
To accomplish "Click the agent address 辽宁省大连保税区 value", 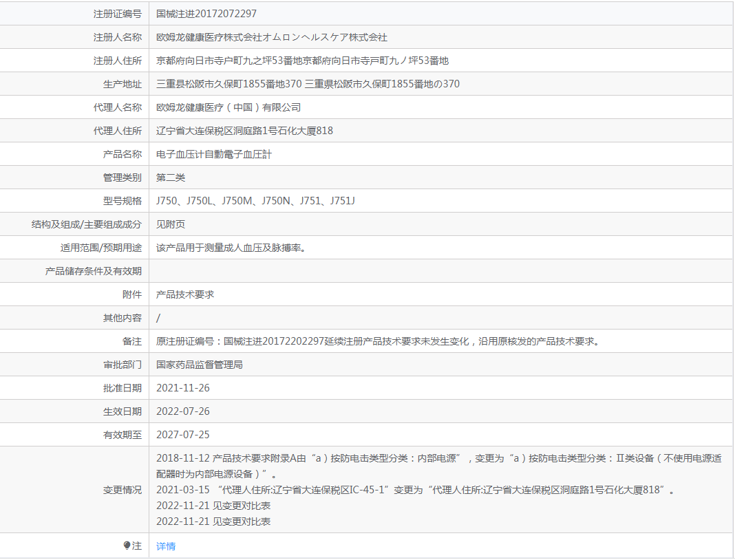I will coord(244,131).
